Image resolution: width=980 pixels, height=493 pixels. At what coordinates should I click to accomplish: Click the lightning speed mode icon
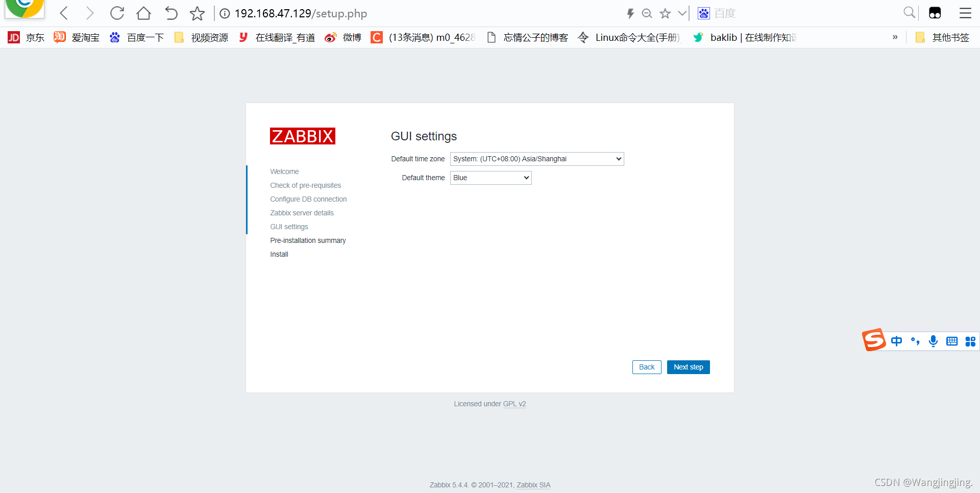click(x=630, y=14)
